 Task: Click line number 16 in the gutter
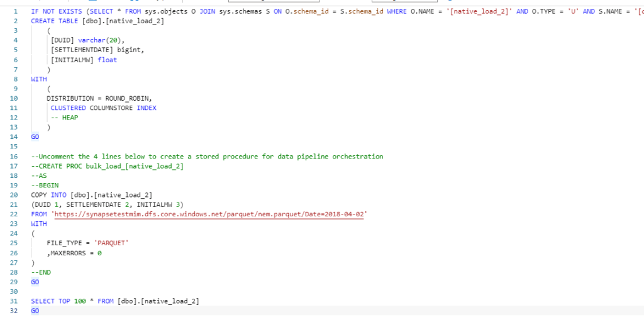click(x=13, y=157)
